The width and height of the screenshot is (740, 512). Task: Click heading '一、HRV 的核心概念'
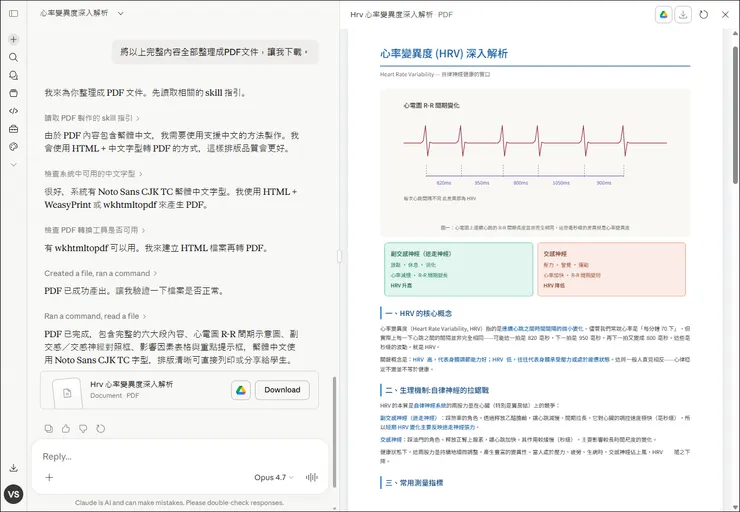pyautogui.click(x=418, y=313)
